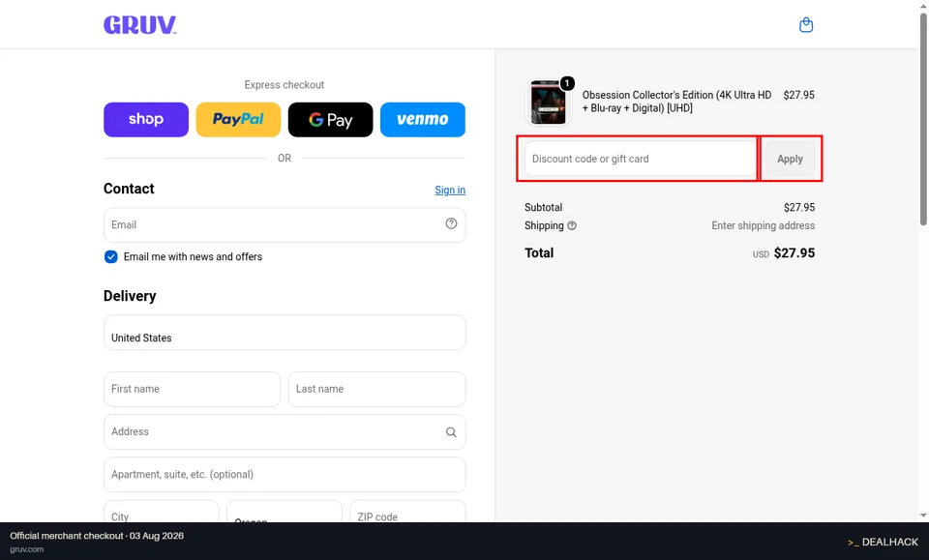Focus the Discount code or gift card field
The height and width of the screenshot is (560, 929).
pyautogui.click(x=641, y=159)
